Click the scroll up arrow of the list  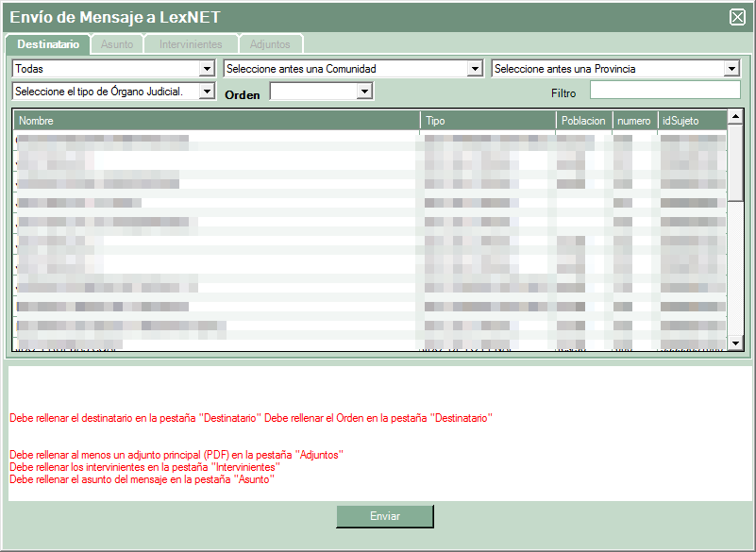point(735,118)
